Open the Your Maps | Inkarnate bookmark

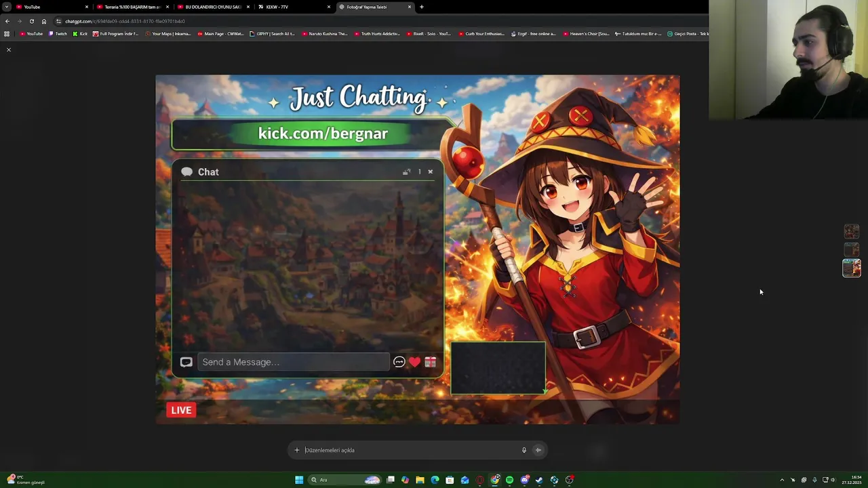click(x=168, y=34)
